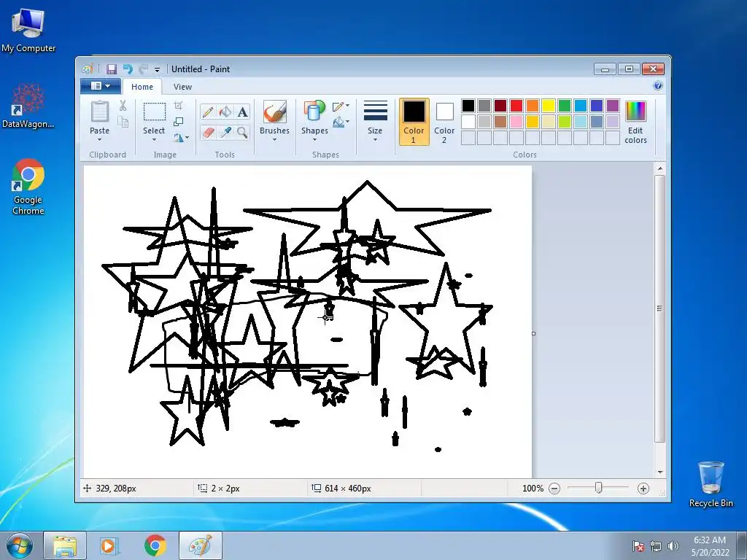Activate Color 1 foreground selector
The image size is (747, 560).
coord(414,122)
